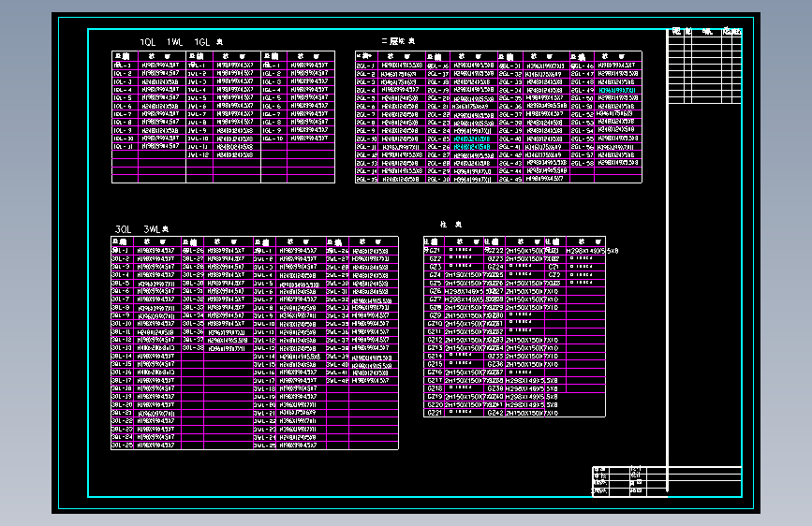
Task: Click the 'GZ16' row in column table
Action: click(435, 373)
